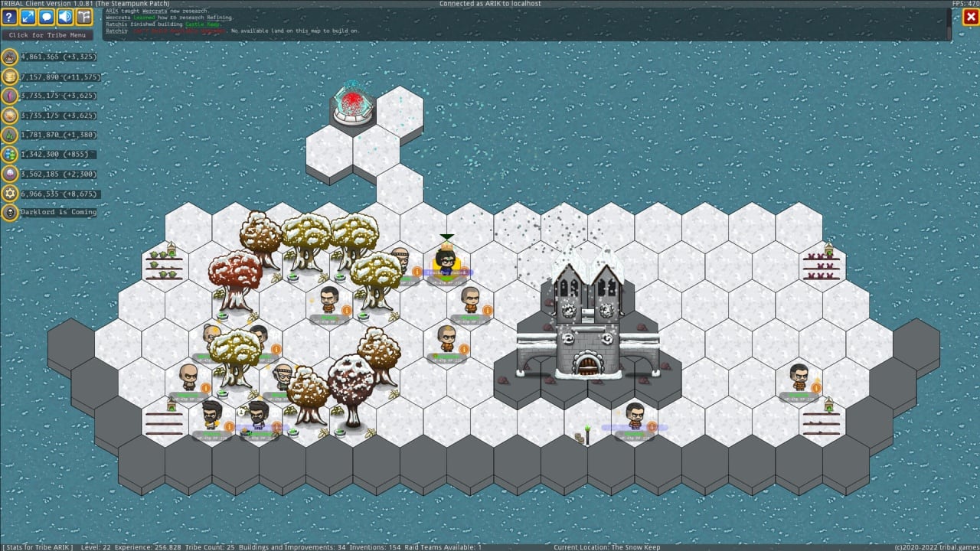Click 'Castle Keep' link in the log
Viewport: 980px width, 551px height.
click(x=203, y=24)
